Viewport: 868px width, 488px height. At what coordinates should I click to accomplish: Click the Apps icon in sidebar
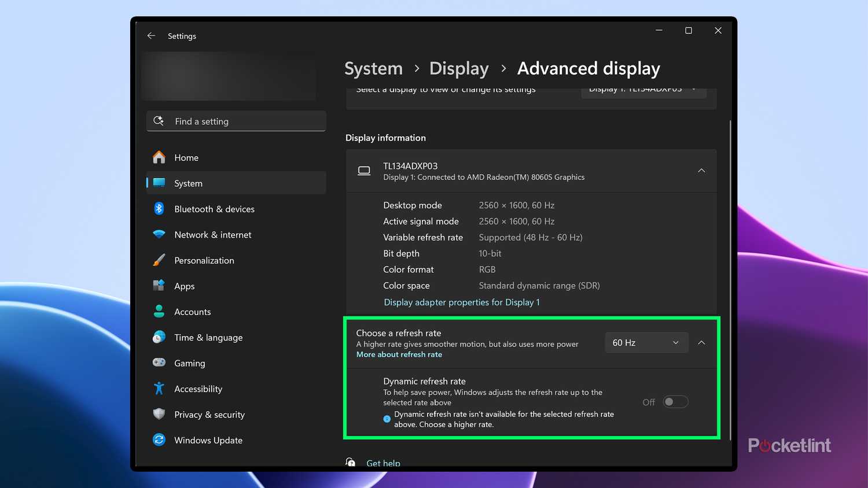pos(159,286)
